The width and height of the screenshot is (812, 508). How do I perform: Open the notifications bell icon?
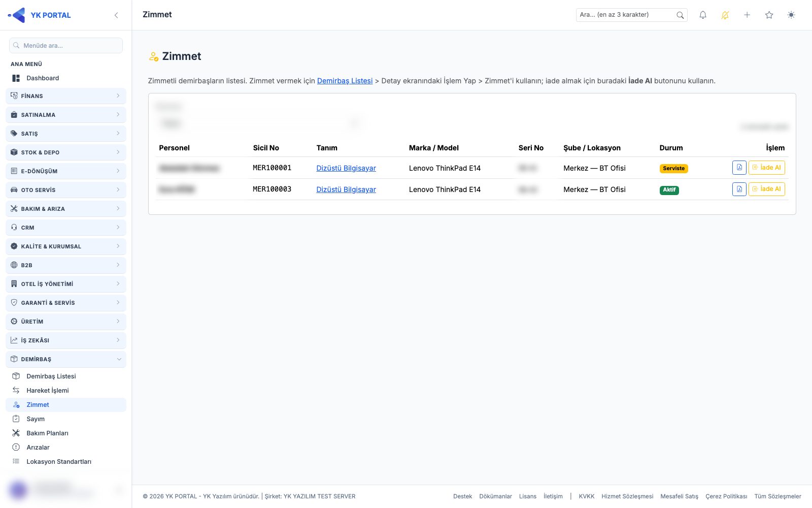coord(703,15)
